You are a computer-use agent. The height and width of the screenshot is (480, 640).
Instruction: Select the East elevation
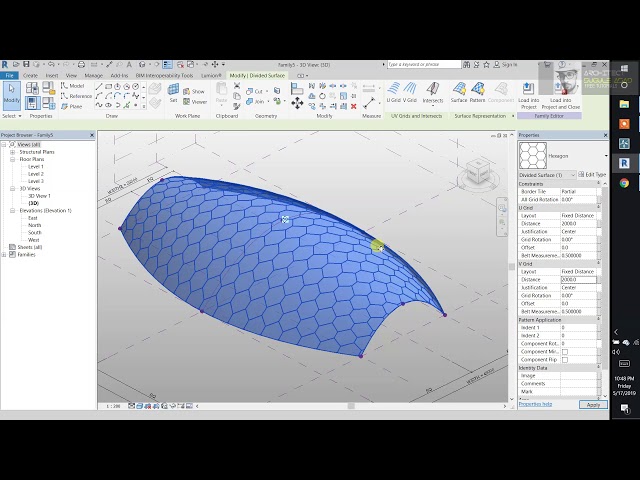pyautogui.click(x=33, y=218)
